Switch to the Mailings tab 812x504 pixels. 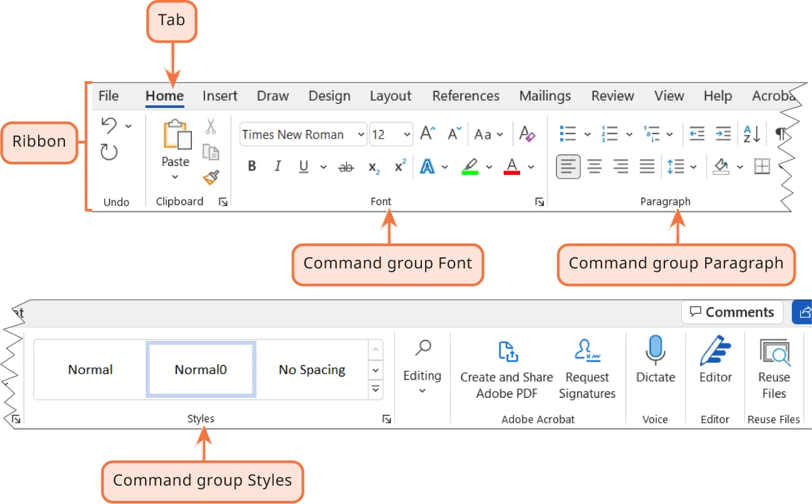point(544,96)
